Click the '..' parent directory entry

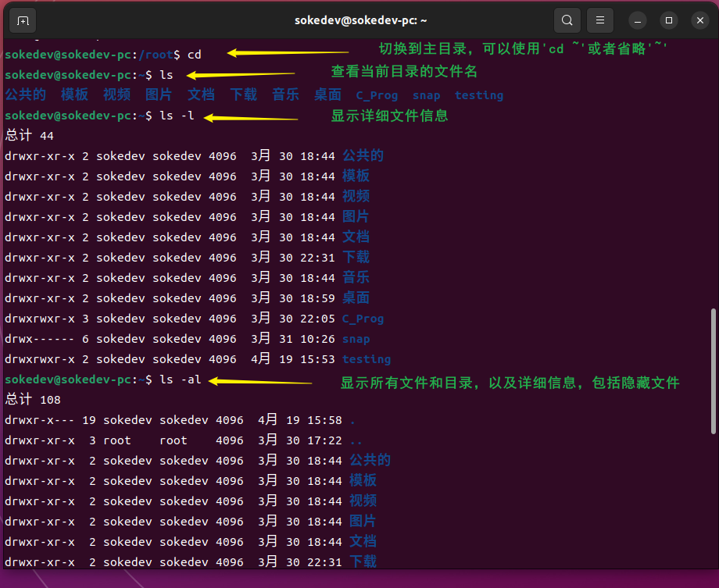tap(356, 442)
